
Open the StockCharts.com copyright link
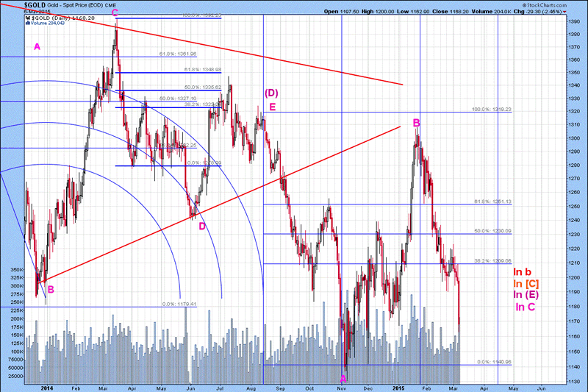pyautogui.click(x=545, y=5)
